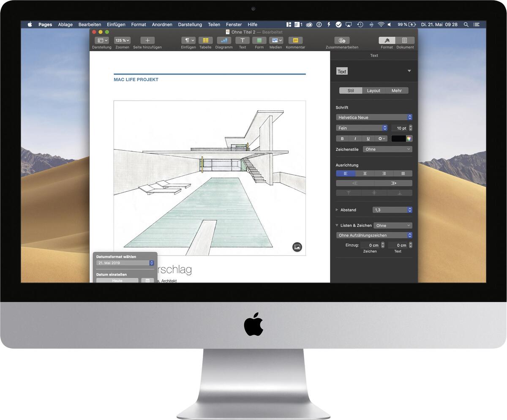507x420 pixels.
Task: Insert a table with Tabelle icon
Action: tap(205, 41)
